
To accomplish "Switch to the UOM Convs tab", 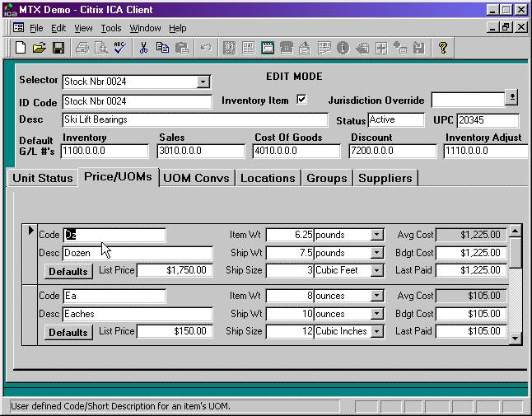I will point(196,178).
